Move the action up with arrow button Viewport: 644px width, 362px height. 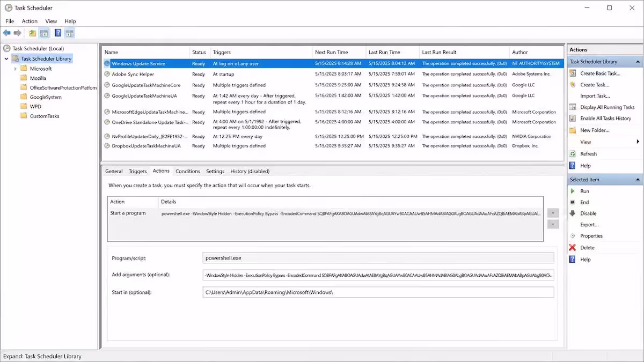[553, 213]
